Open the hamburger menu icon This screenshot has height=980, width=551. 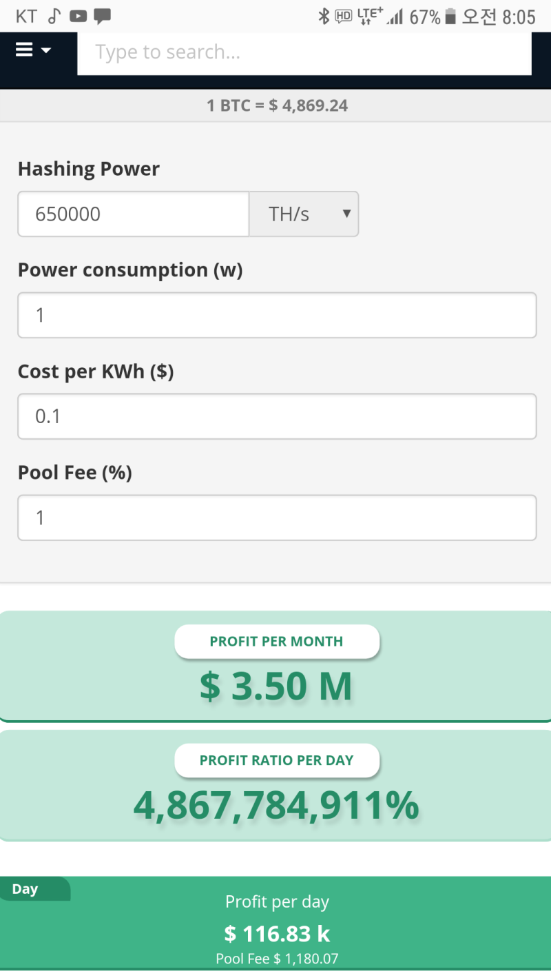[25, 50]
